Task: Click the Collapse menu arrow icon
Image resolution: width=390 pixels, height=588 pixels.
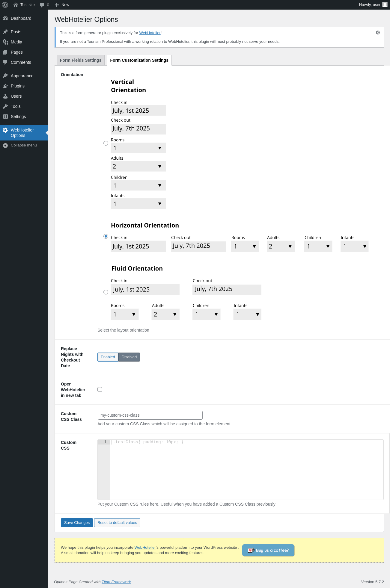Action: [x=5, y=145]
